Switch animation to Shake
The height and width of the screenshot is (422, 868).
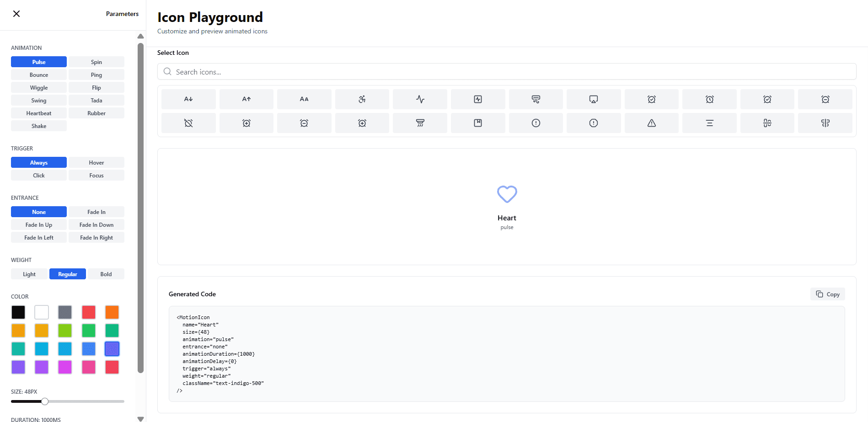[x=39, y=126]
